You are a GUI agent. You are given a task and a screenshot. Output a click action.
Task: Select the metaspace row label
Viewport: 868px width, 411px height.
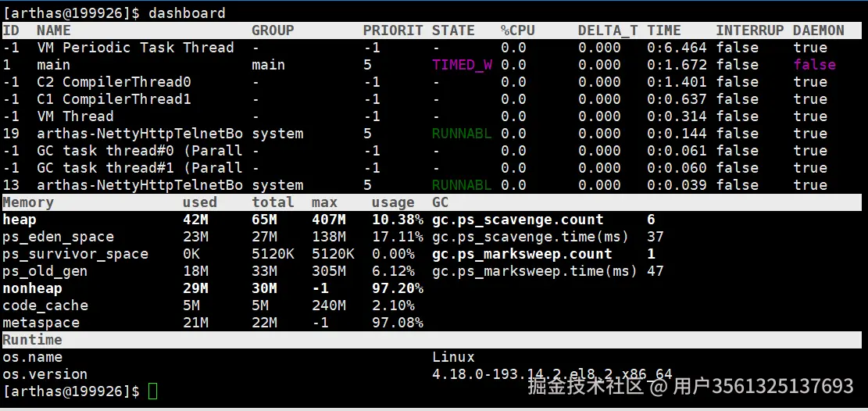pos(41,323)
